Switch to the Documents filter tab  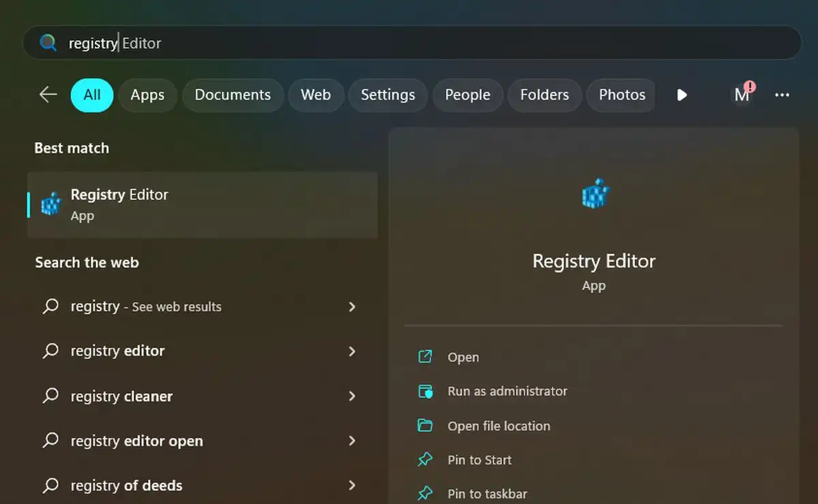click(x=232, y=95)
